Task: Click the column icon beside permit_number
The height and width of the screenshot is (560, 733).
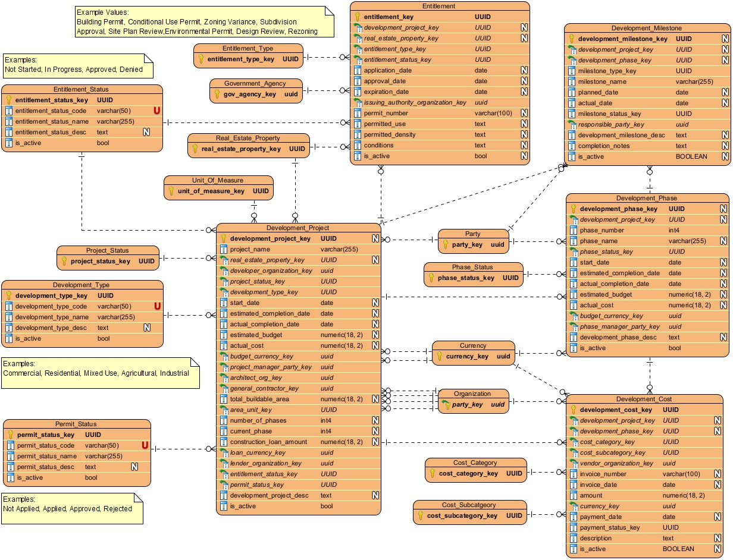Action: 358,113
